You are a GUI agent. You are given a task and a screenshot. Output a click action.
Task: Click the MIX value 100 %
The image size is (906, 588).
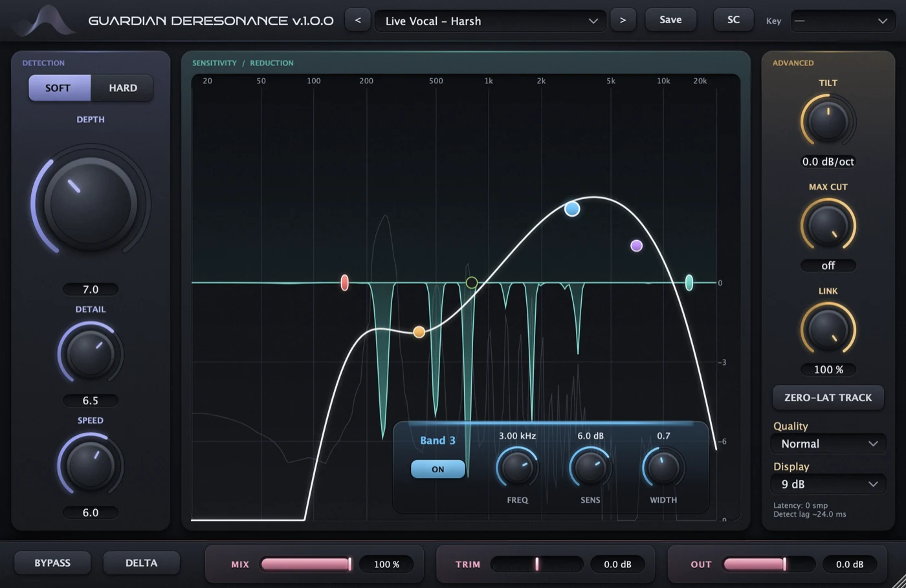(386, 564)
